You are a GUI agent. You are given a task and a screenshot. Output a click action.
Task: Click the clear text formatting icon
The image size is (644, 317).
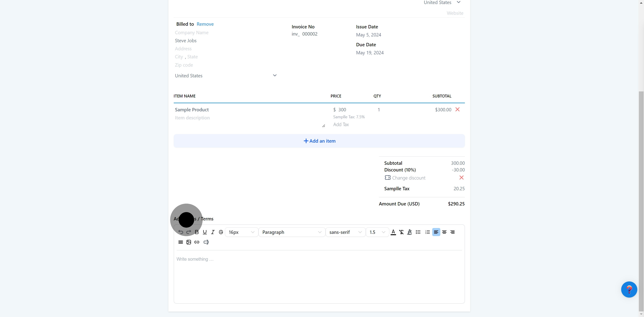(401, 232)
